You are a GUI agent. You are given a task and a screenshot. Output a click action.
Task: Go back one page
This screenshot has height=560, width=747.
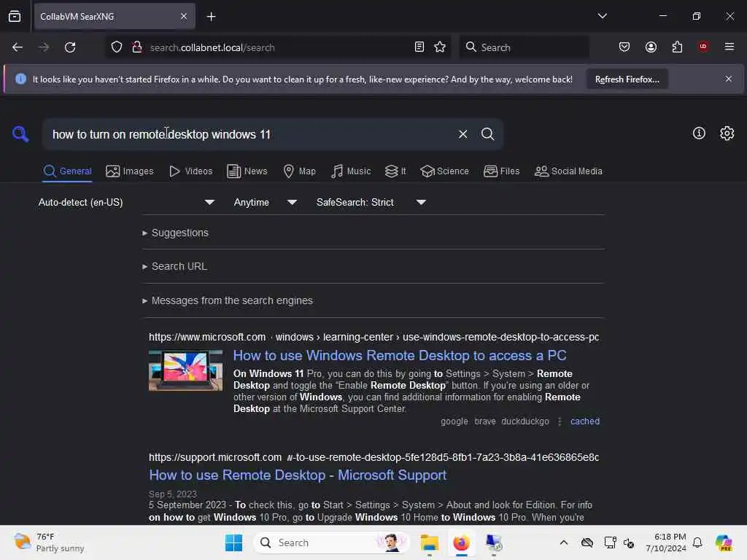pos(18,47)
